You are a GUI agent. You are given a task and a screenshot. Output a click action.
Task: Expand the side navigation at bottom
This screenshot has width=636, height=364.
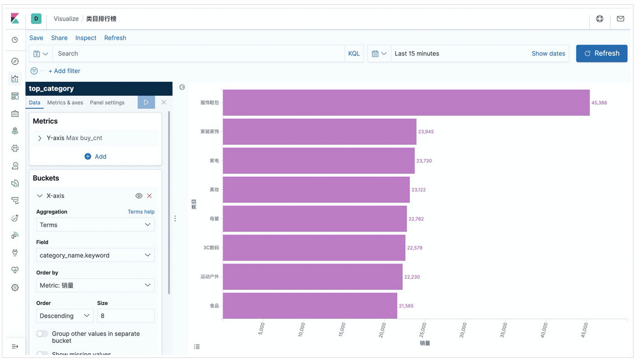click(x=15, y=347)
